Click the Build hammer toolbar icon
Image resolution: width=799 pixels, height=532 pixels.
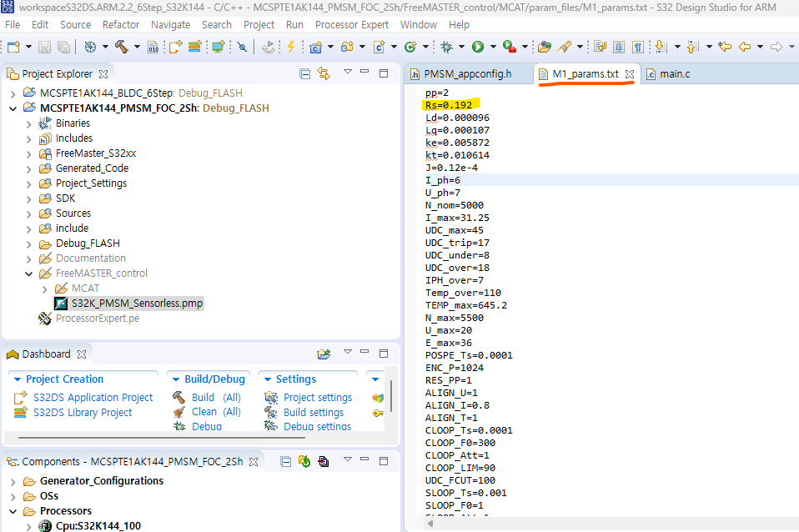(121, 47)
